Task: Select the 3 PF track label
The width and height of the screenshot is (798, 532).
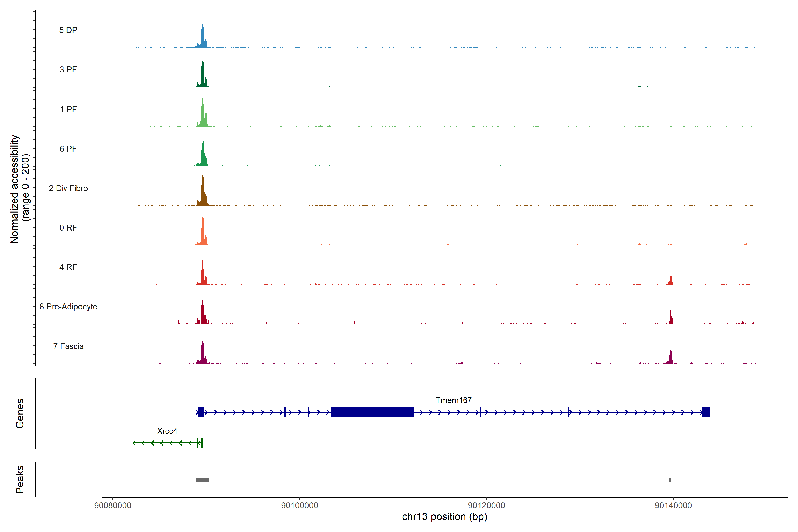Action: 68,70
